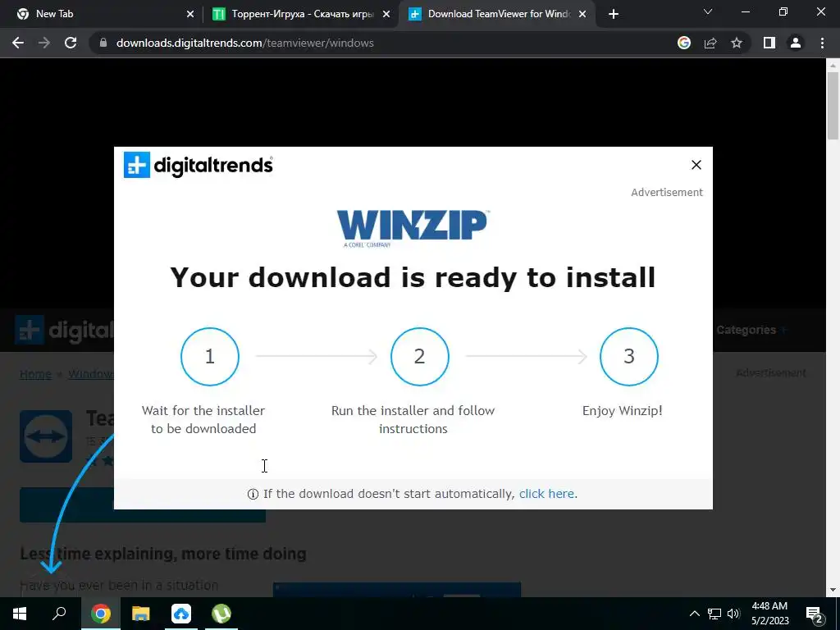Open network status in system tray

(714, 614)
